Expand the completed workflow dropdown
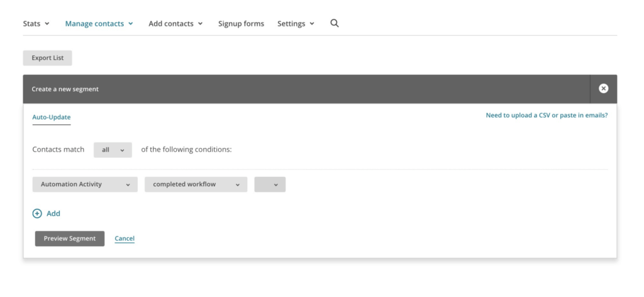Screen dimensions: 644x297 [x=196, y=184]
